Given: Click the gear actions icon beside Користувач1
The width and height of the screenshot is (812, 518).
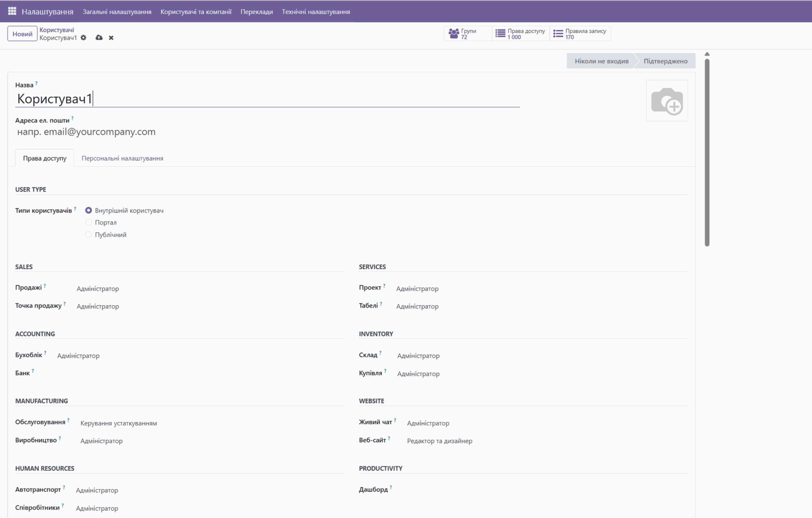Looking at the screenshot, I should [83, 38].
